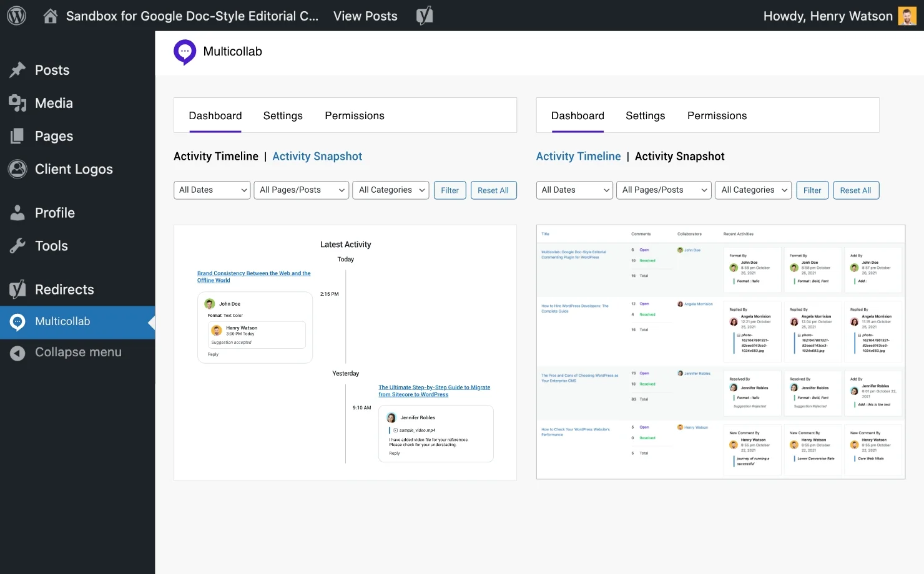Open the How to Check Your WordPress Website's Performance link

[576, 432]
